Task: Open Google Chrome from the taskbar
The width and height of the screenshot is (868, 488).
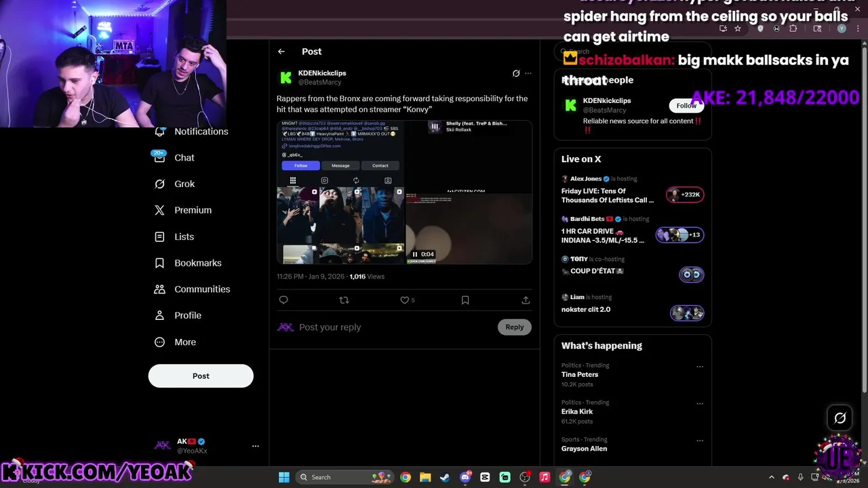Action: coord(405,477)
